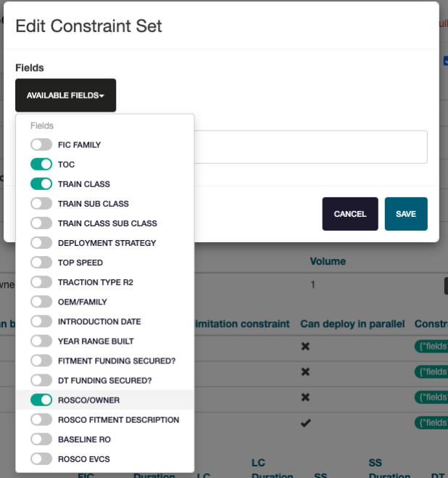The image size is (448, 478).
Task: Toggle the OEM/Family field on
Action: [x=41, y=302]
